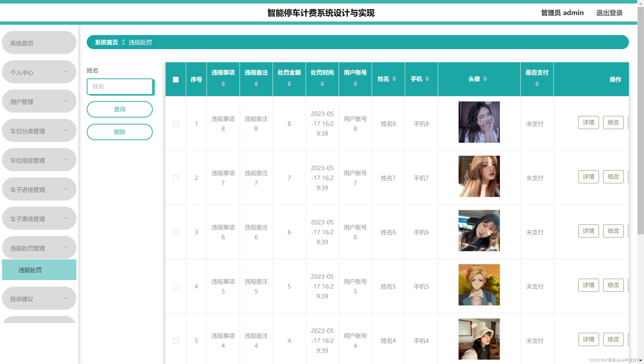644x364 pixels.
Task: Sort by 用户账号 using sort arrows
Action: (355, 84)
